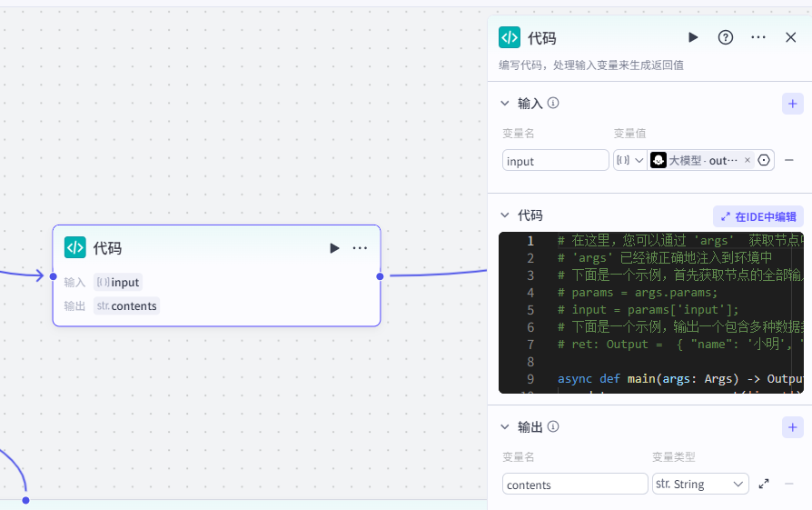812x510 pixels.
Task: Click inside the code editor area
Action: [651, 313]
